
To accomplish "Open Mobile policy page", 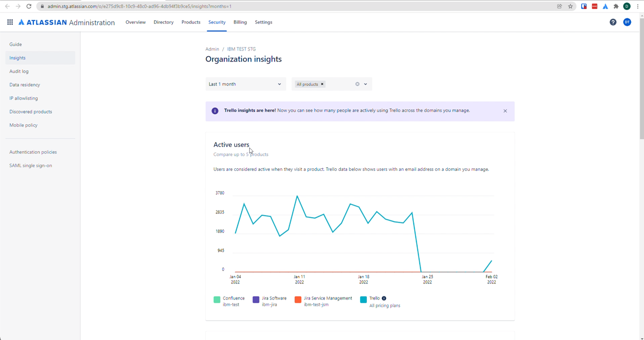I will pyautogui.click(x=40, y=125).
